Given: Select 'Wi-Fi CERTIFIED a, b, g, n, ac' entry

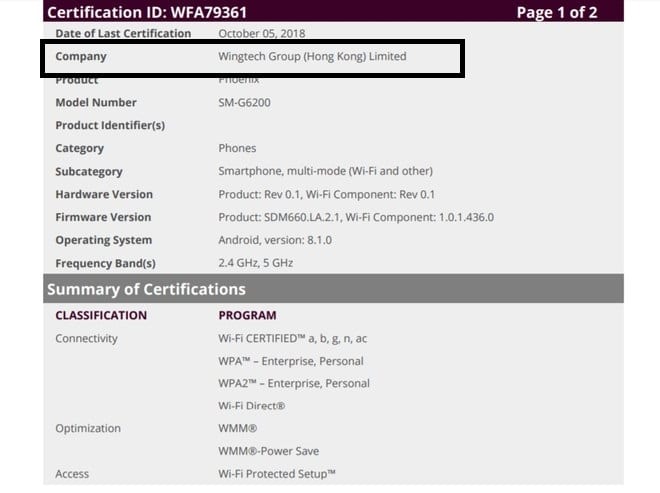Looking at the screenshot, I should coord(293,338).
